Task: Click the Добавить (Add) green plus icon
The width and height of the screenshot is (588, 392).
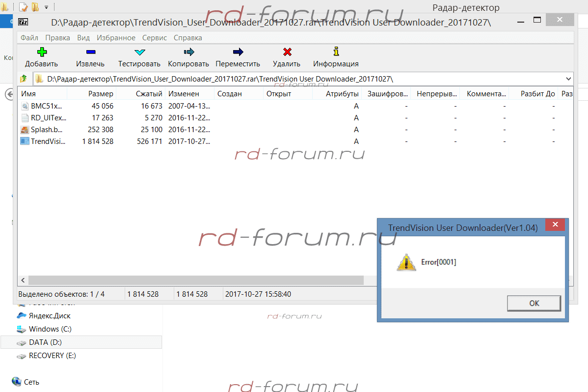Action: pos(42,52)
